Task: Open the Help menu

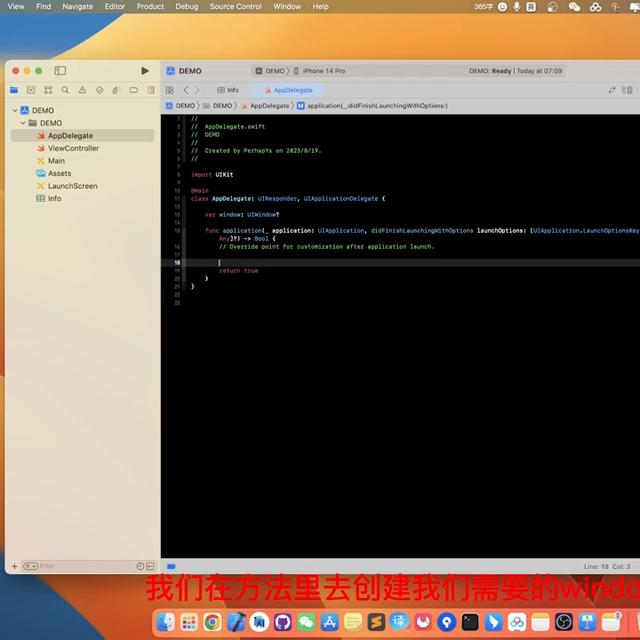Action: pyautogui.click(x=320, y=7)
